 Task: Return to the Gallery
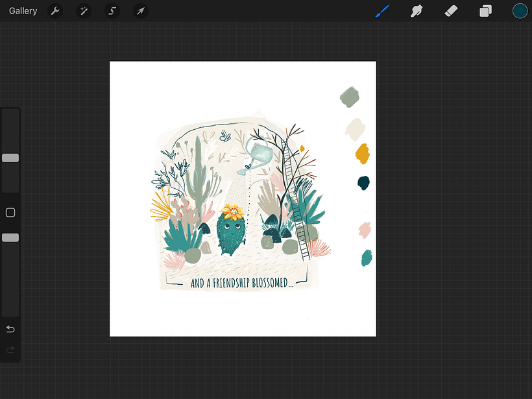23,10
